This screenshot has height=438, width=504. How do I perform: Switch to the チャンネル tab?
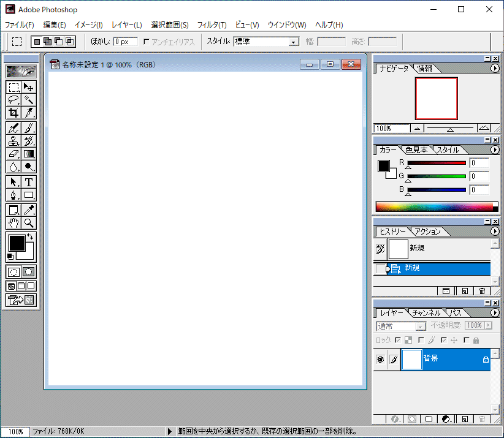pyautogui.click(x=426, y=313)
